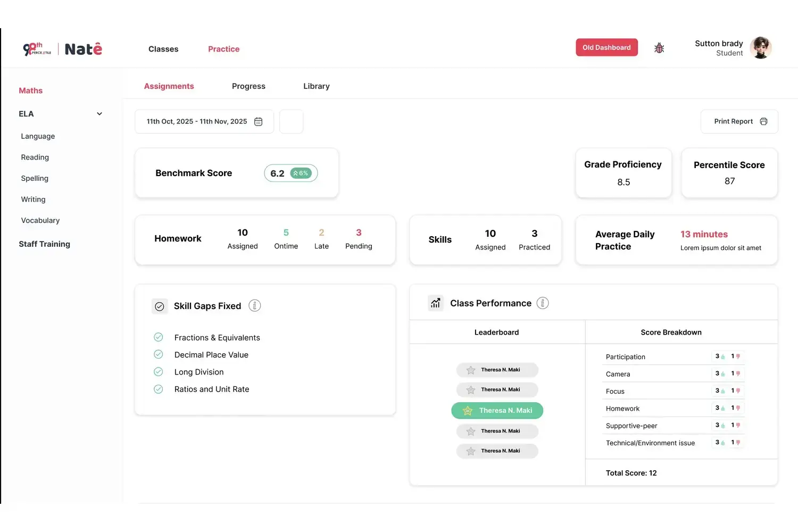The image size is (798, 532).
Task: Click the Old Dashboard button
Action: (606, 47)
